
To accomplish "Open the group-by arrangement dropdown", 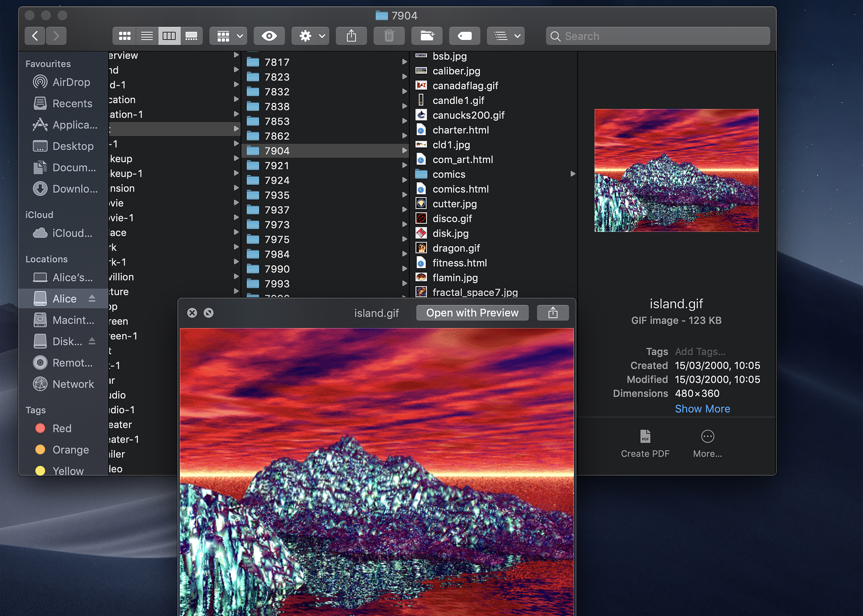I will (229, 36).
